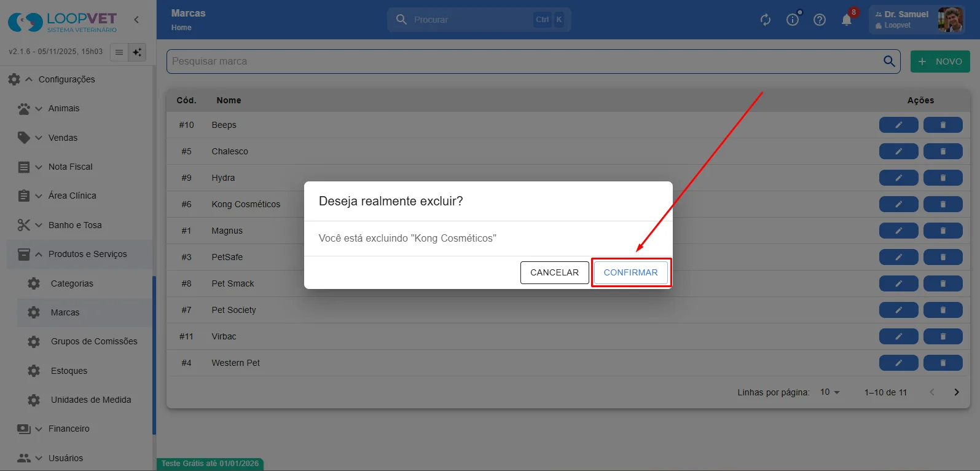
Task: Click the refresh sync icon in header
Action: click(x=766, y=20)
